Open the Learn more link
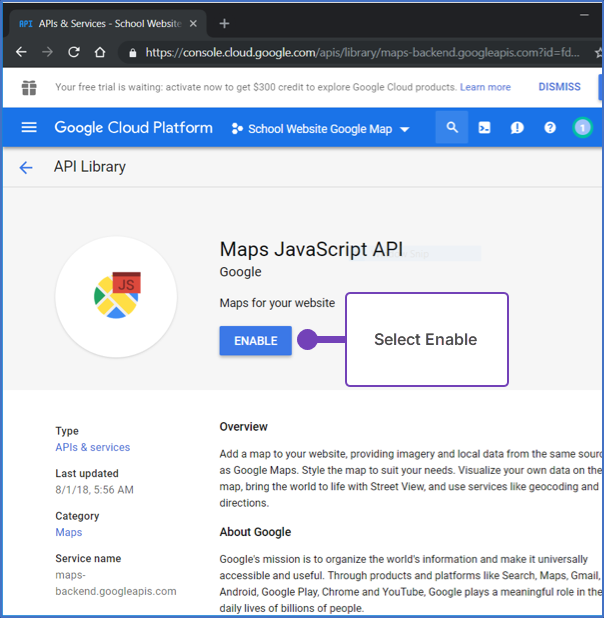This screenshot has height=618, width=604. 484,87
